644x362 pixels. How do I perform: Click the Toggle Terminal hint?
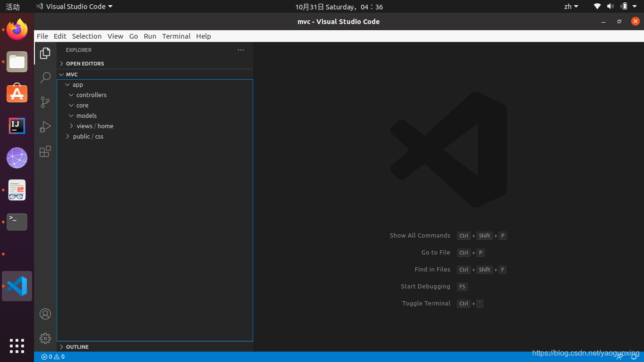426,304
